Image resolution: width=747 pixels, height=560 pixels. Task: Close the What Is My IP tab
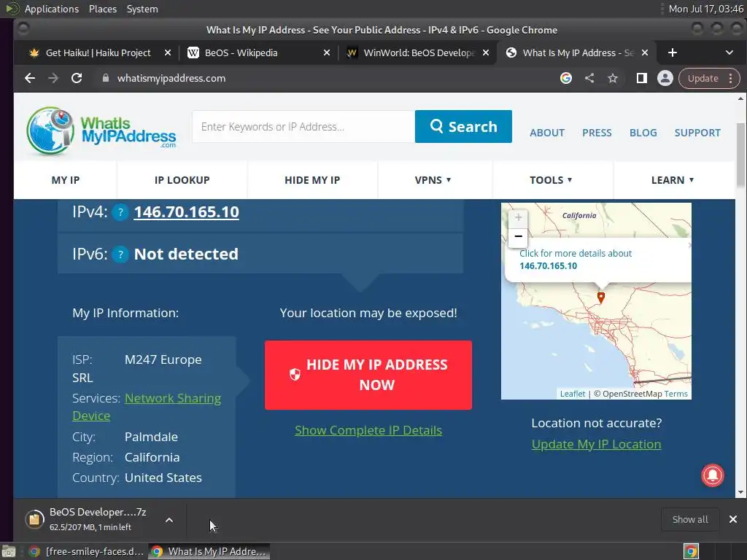[x=645, y=52]
